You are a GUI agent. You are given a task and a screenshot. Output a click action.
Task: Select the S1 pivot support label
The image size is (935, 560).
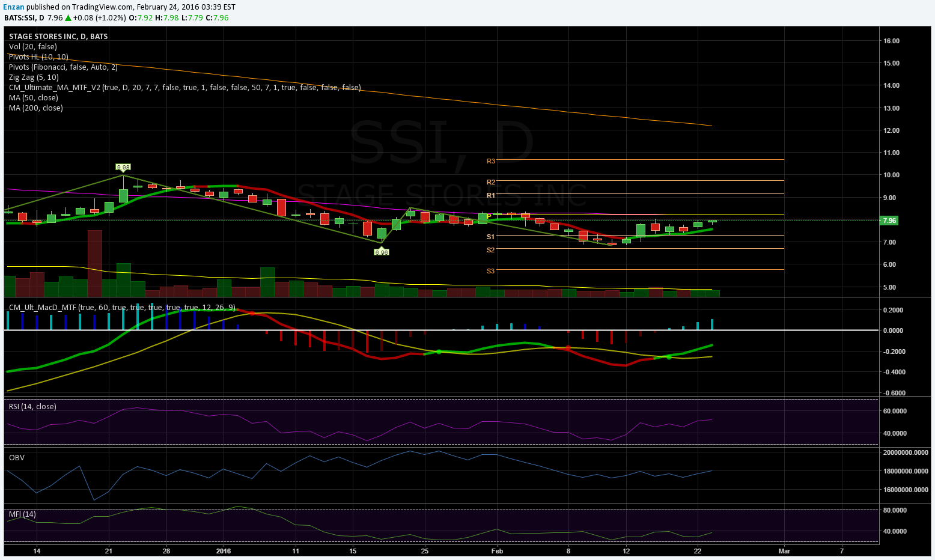pyautogui.click(x=491, y=237)
